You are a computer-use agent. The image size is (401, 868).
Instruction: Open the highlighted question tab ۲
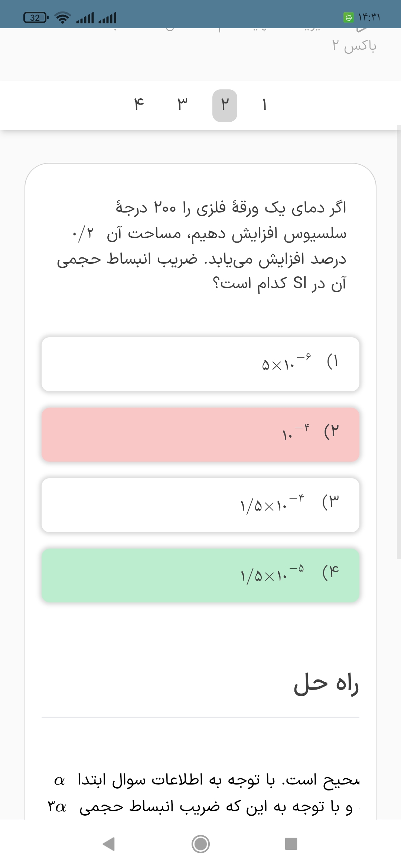(x=225, y=105)
